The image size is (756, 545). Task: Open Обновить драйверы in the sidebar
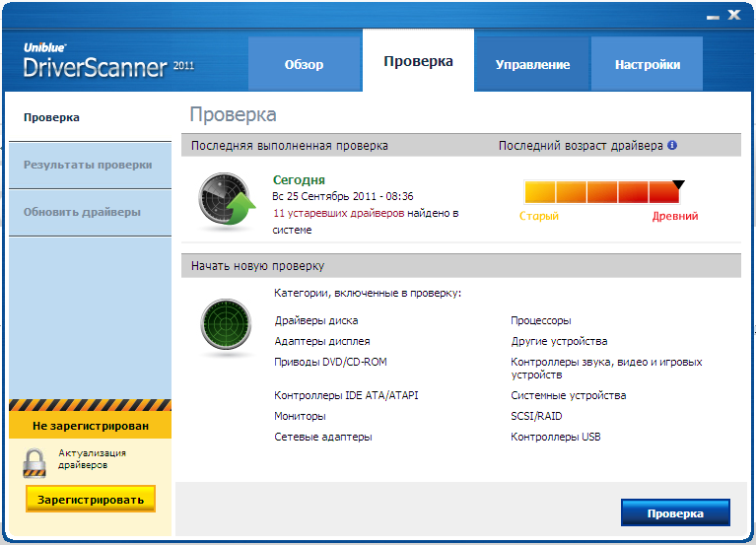point(90,212)
